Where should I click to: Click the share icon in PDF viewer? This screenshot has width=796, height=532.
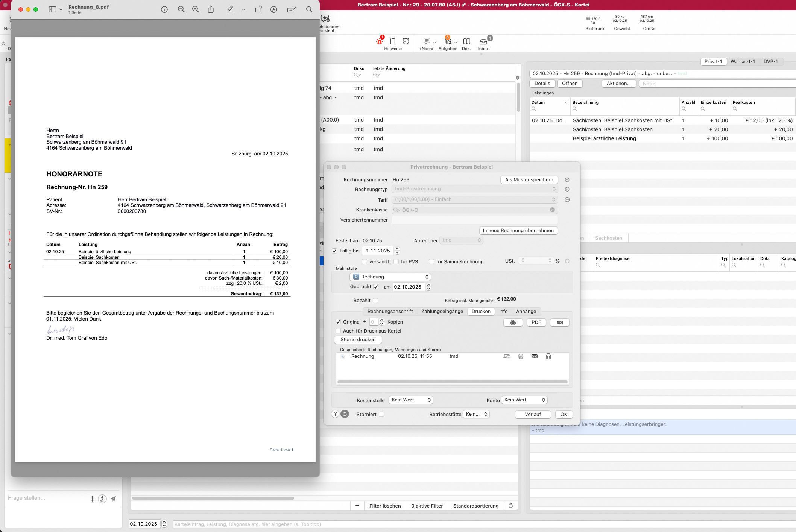(x=211, y=9)
